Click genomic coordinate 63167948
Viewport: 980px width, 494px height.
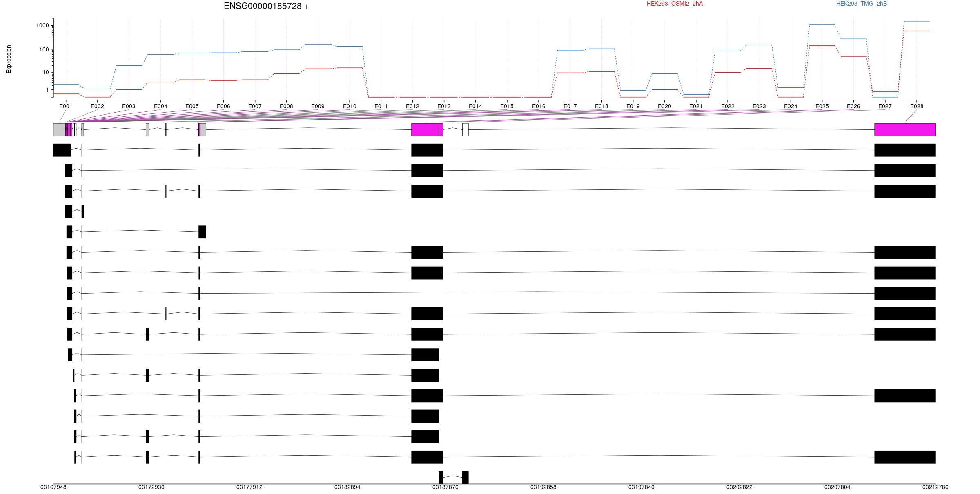[53, 487]
